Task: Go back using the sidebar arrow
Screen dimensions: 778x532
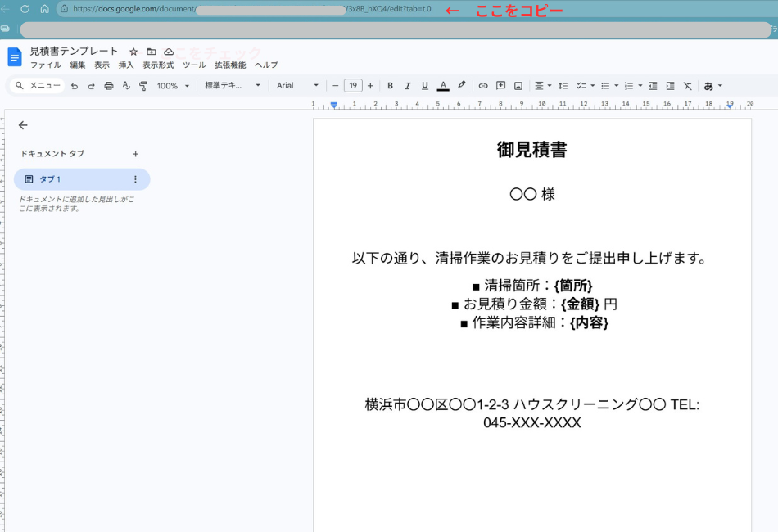Action: 22,125
